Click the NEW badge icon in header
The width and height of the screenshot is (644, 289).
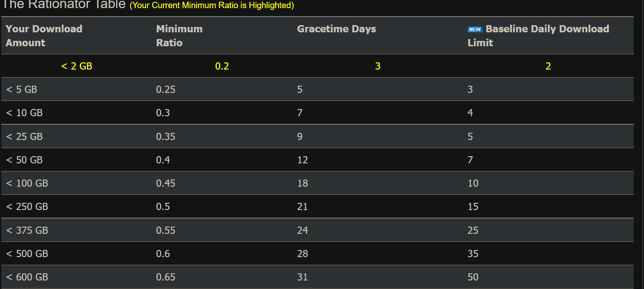pyautogui.click(x=474, y=30)
